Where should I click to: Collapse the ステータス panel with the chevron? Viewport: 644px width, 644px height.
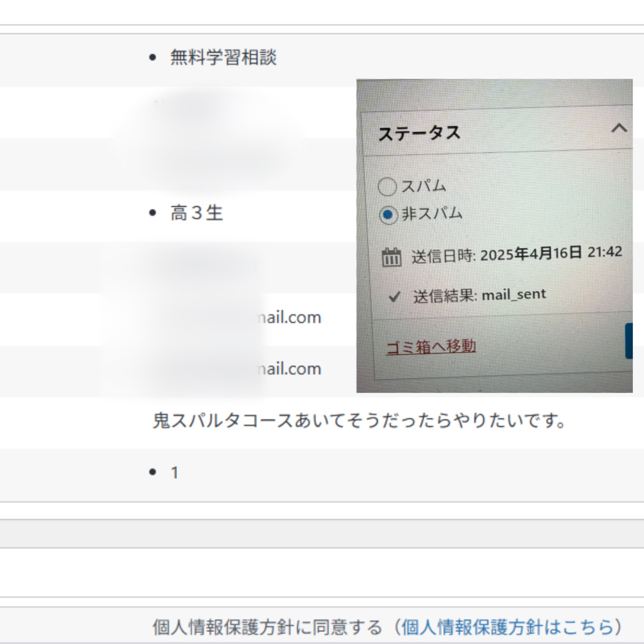[619, 128]
